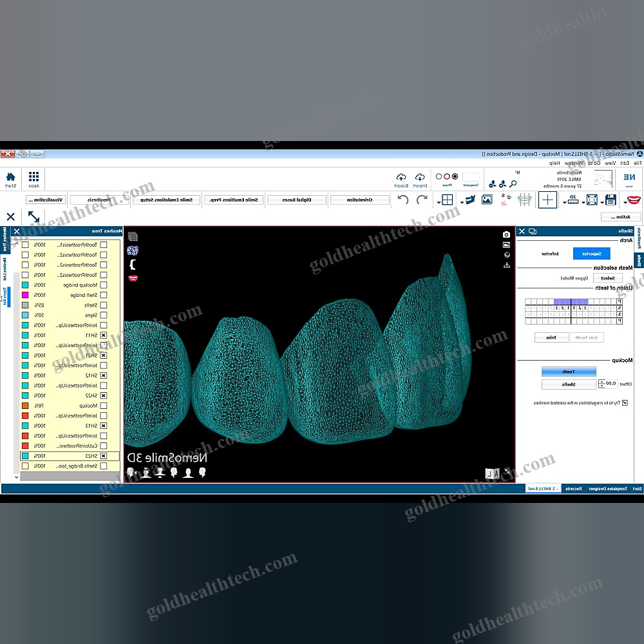Click the four-pane layout icon

coord(447,200)
